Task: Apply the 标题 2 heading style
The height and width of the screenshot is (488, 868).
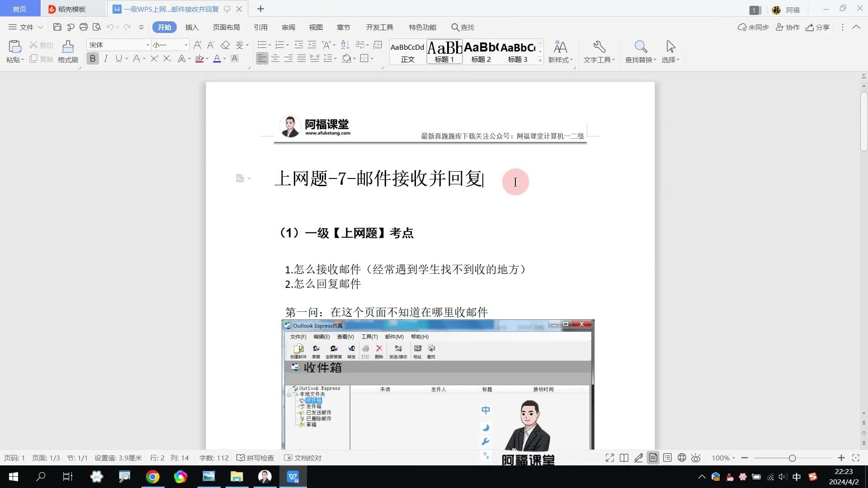Action: pos(481,52)
